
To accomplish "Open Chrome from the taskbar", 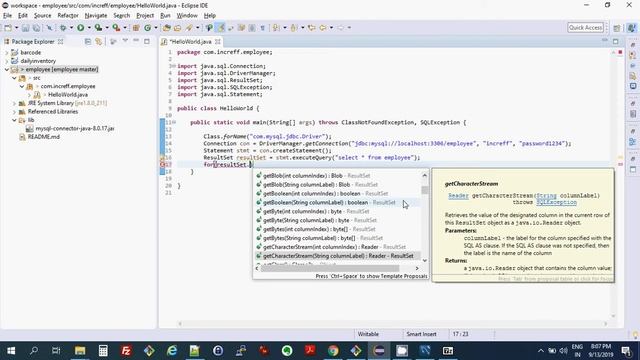I will (x=333, y=351).
